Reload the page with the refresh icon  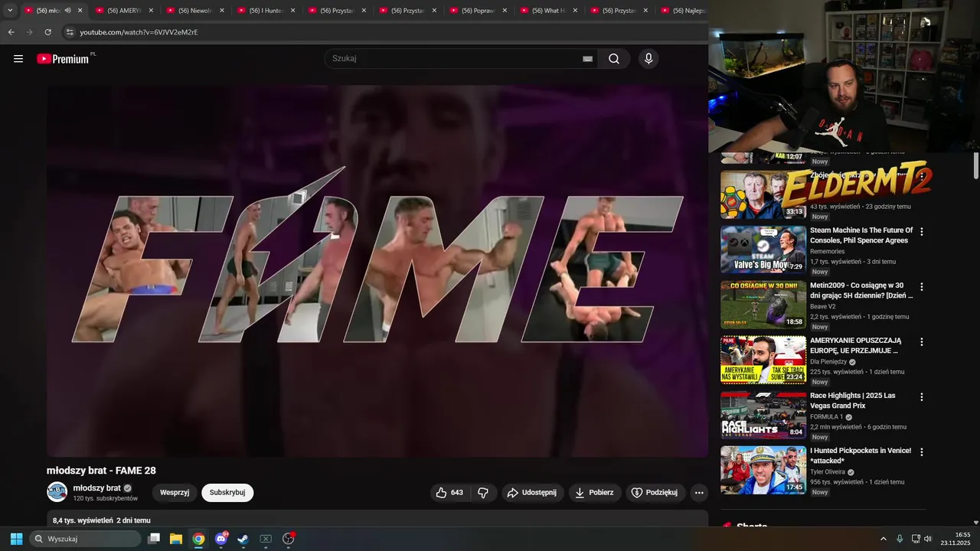coord(47,32)
